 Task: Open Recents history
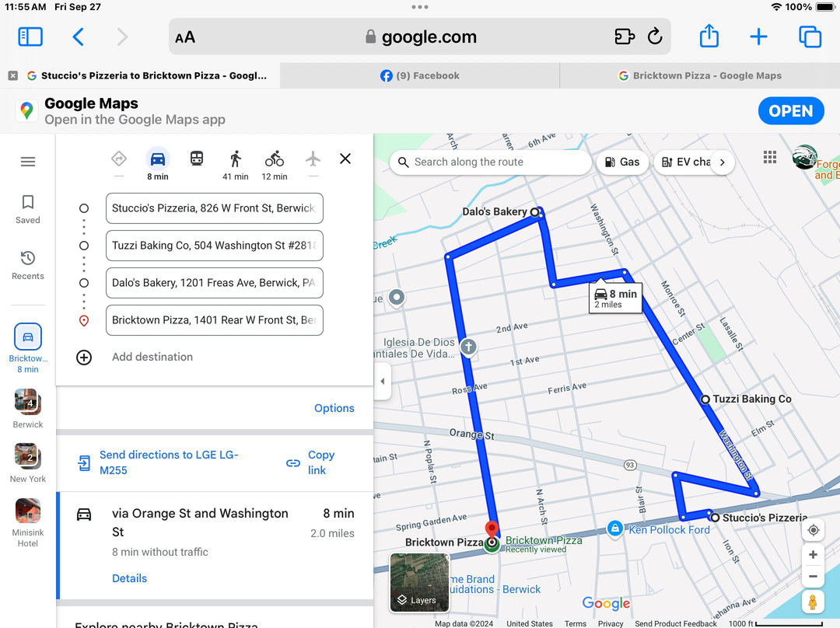(28, 266)
